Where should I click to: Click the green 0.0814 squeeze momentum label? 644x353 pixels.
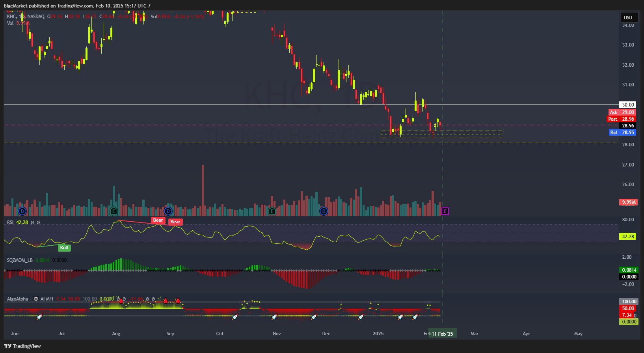point(629,270)
